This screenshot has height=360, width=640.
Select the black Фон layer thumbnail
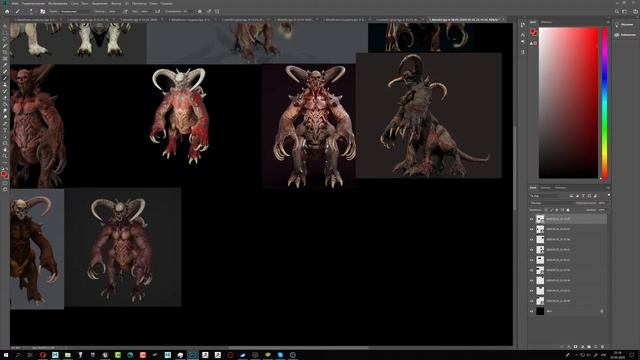click(540, 311)
